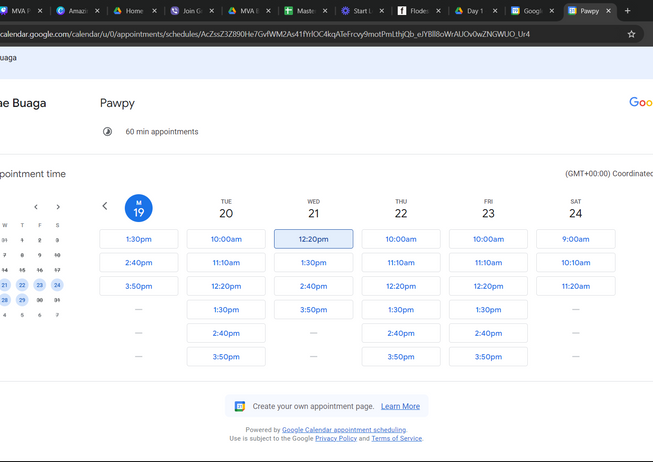Viewport: 653px width, 462px height.
Task: Book 11:10am on Tuesday 20
Action: tap(226, 262)
